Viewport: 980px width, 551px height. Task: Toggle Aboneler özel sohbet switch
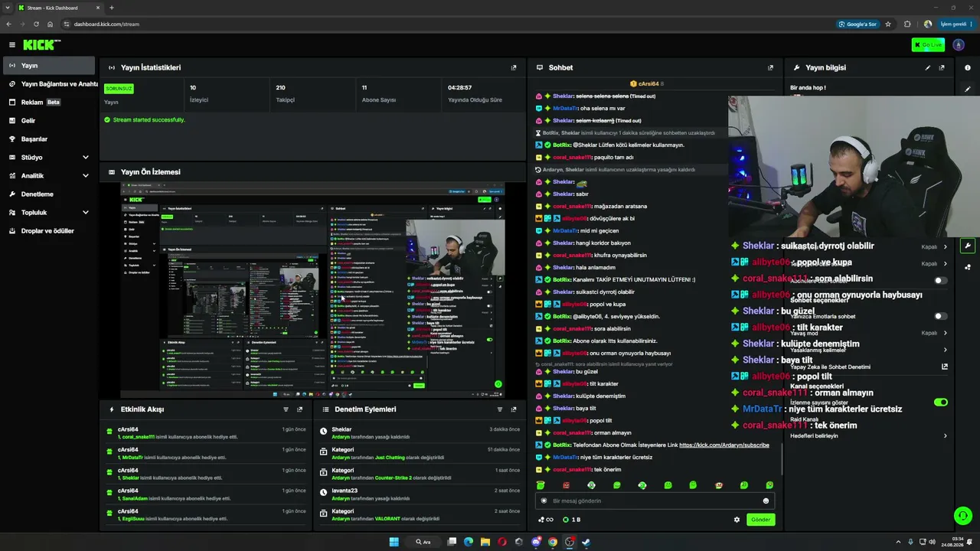[940, 280]
